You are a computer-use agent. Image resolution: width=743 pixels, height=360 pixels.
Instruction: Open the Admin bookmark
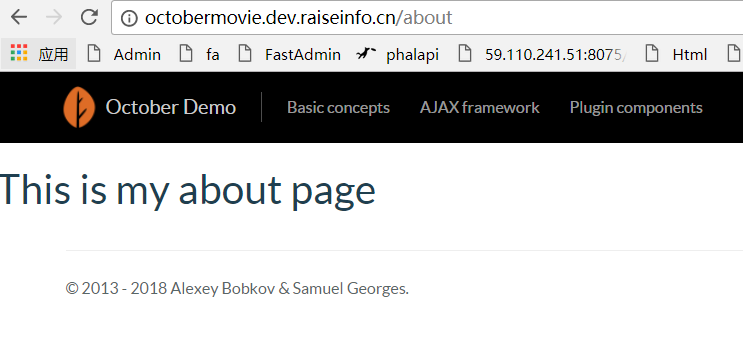pos(124,54)
